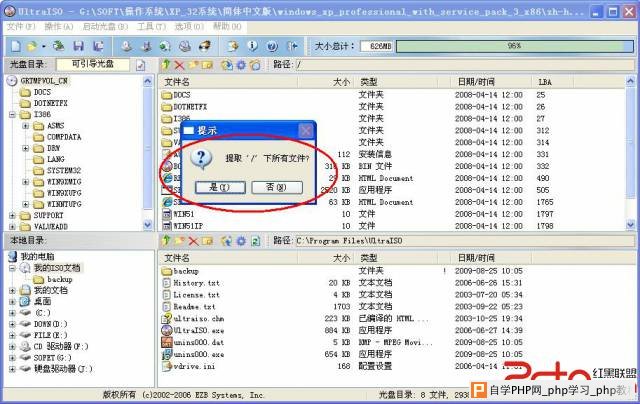This screenshot has width=640, height=404.
Task: Open the 文件(F) menu
Action: pyautogui.click(x=21, y=27)
